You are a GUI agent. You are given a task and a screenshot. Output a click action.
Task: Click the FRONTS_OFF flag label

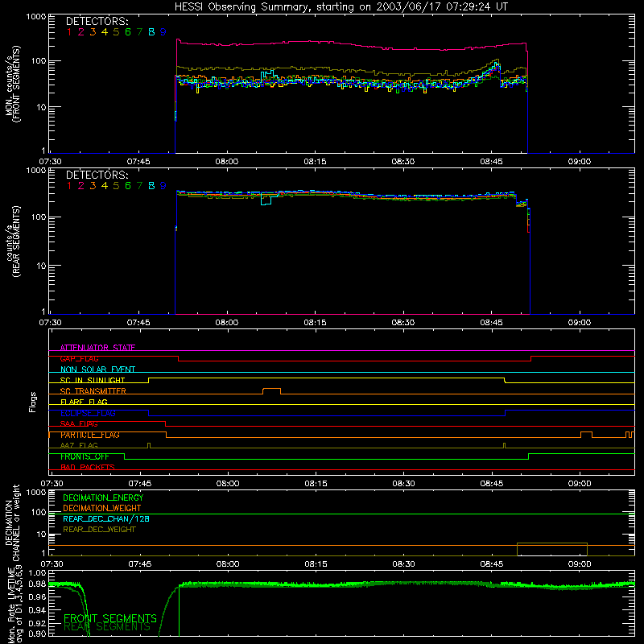tap(85, 456)
